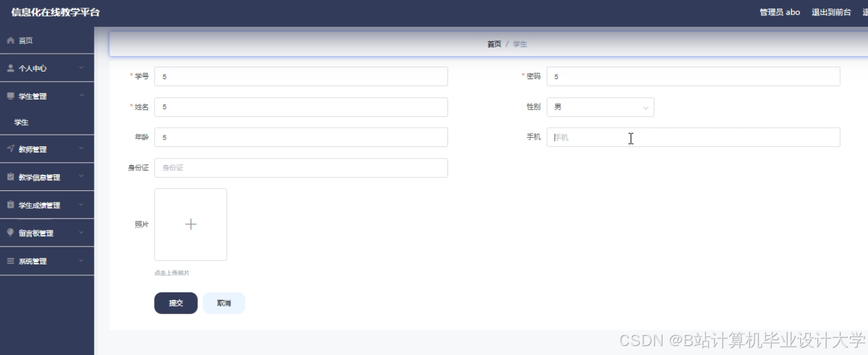Click the 退出到前台 link
Image resolution: width=868 pixels, height=355 pixels.
(831, 12)
